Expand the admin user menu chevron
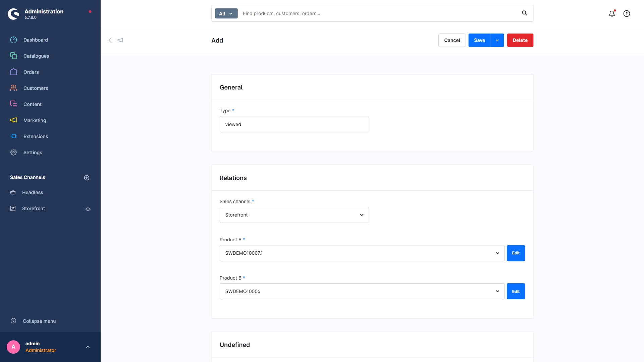644x362 pixels. pos(88,347)
